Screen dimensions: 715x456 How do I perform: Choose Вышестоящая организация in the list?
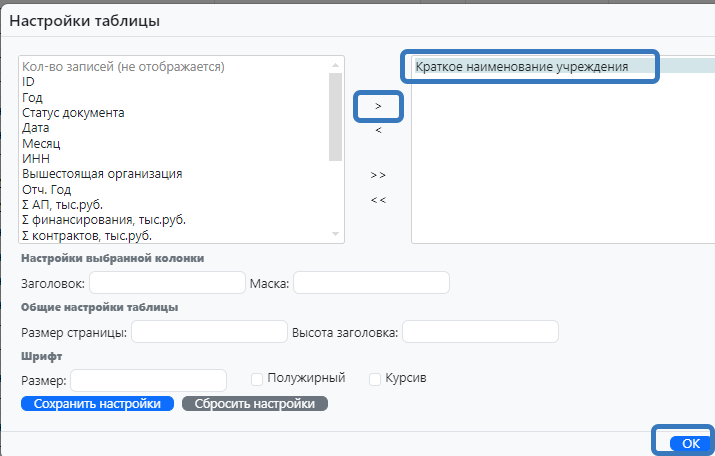coord(101,174)
